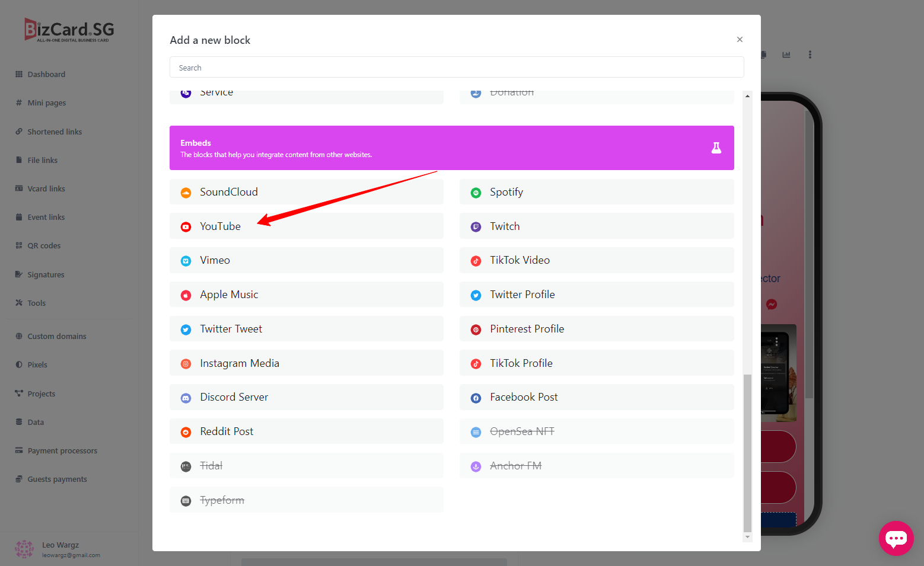Click the Twitch block icon
The height and width of the screenshot is (566, 924).
476,227
